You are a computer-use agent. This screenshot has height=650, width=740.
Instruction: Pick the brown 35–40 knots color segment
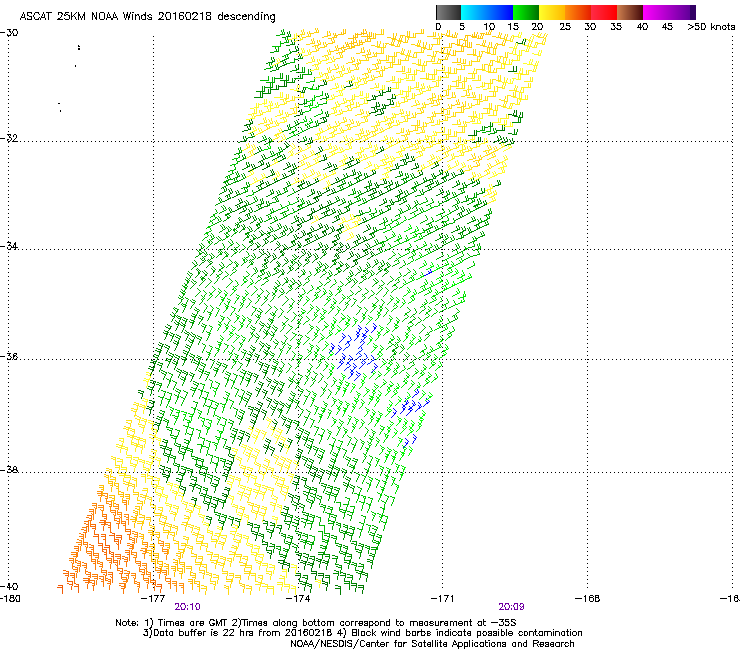(x=630, y=12)
